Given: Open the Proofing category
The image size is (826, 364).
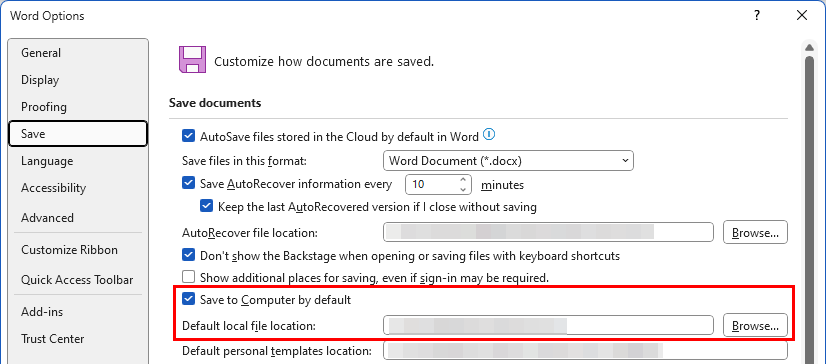Looking at the screenshot, I should click(78, 107).
